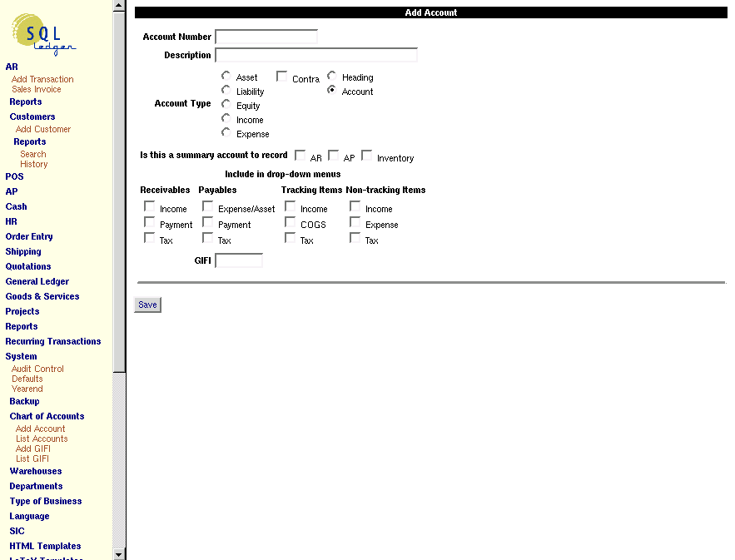Screen dimensions: 735x560
Task: Enable Tax under Receivables
Action: (x=149, y=240)
